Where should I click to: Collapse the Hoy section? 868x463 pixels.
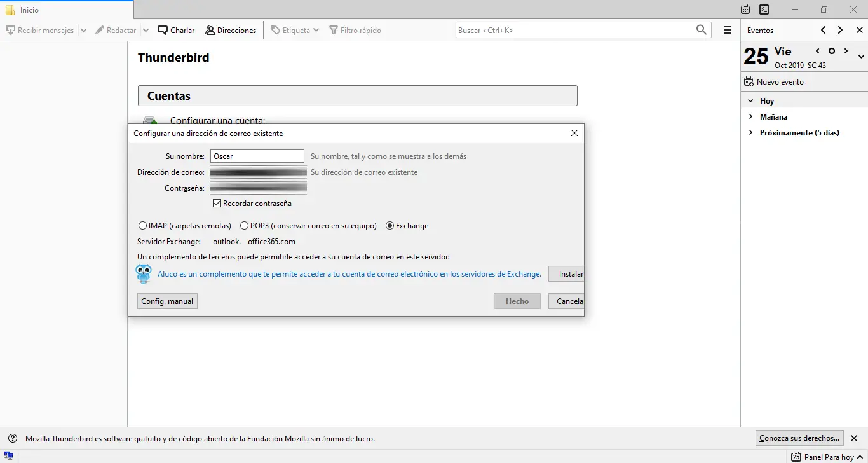750,101
